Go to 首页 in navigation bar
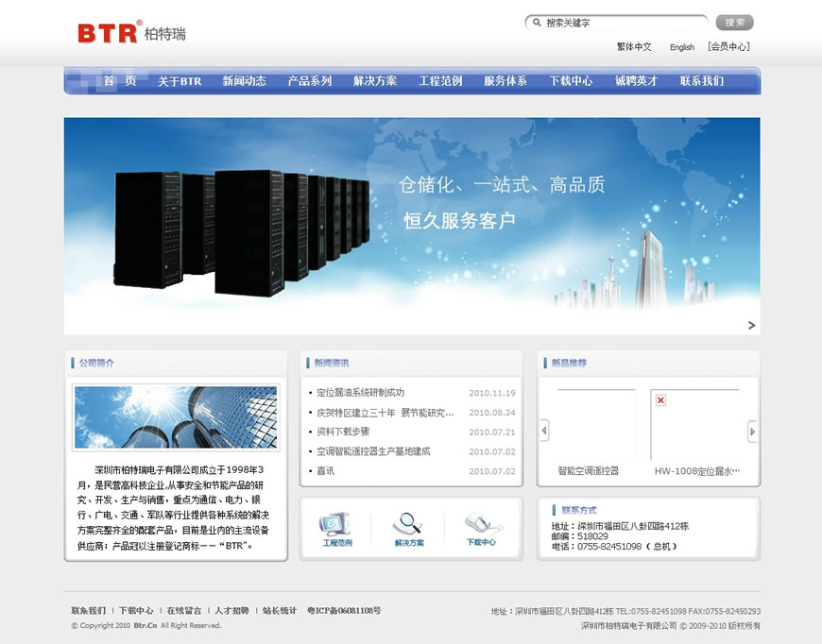 tap(120, 80)
